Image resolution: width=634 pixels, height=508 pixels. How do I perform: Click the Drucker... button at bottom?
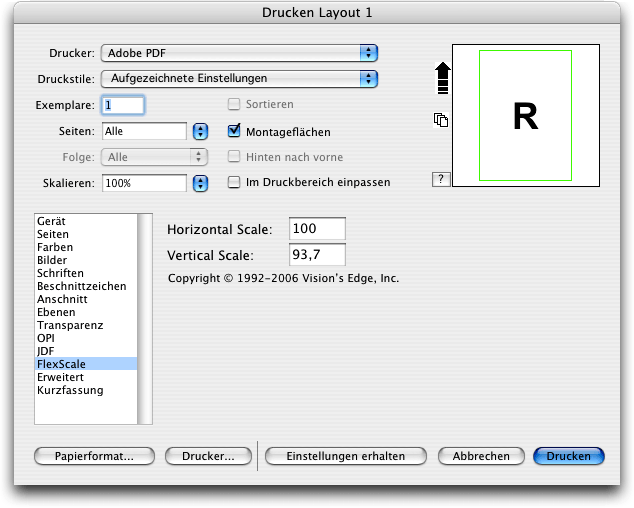coord(208,456)
